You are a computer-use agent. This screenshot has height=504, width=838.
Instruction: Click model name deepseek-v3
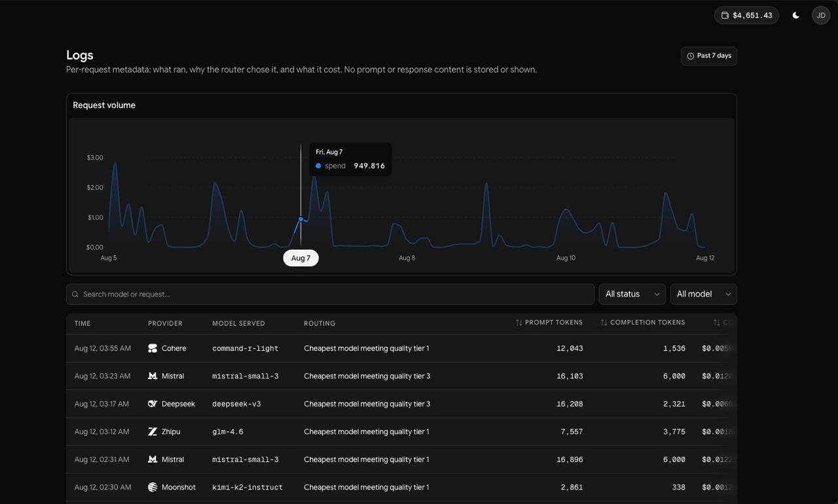pyautogui.click(x=236, y=404)
